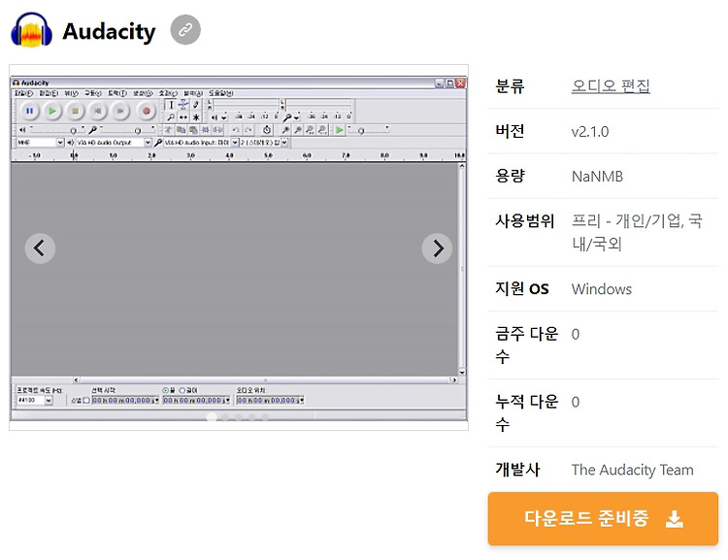This screenshot has height=560, width=728.
Task: Click the Copy icon in edit toolbar
Action: tap(182, 130)
